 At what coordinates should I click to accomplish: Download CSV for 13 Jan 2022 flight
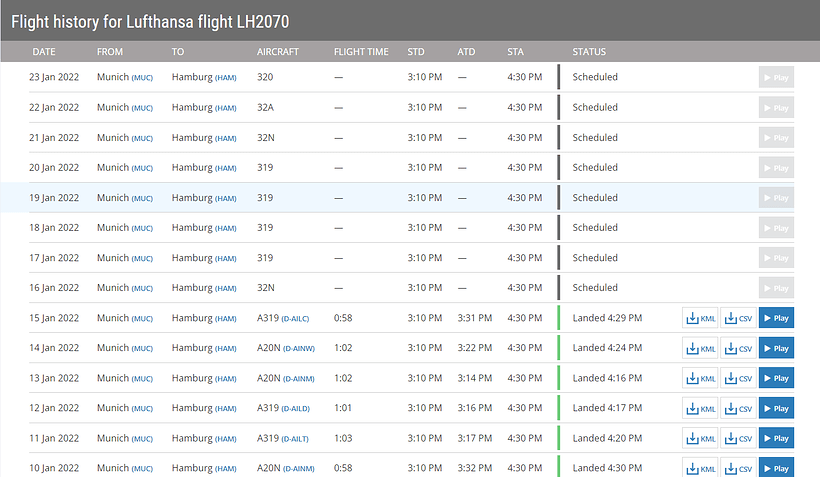pos(738,378)
